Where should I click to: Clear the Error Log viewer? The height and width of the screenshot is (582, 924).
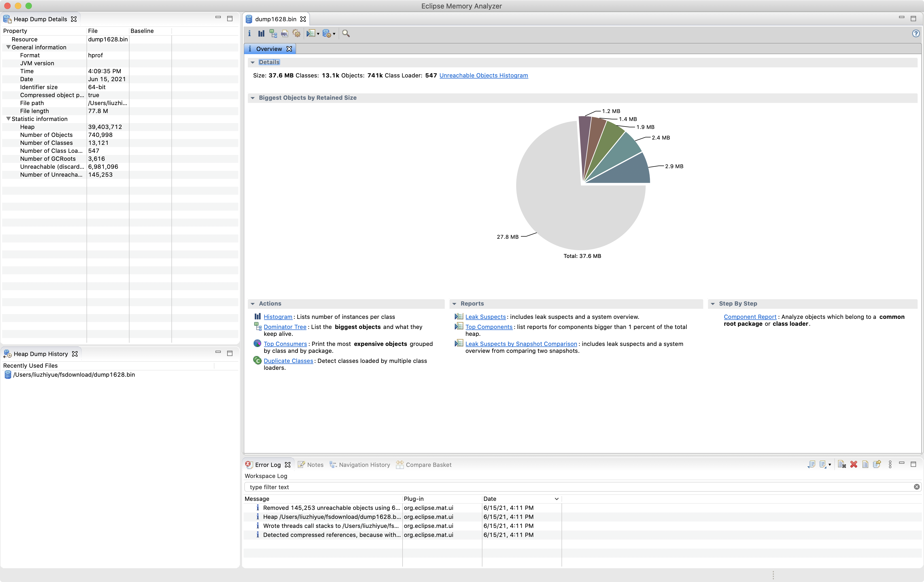click(x=842, y=464)
